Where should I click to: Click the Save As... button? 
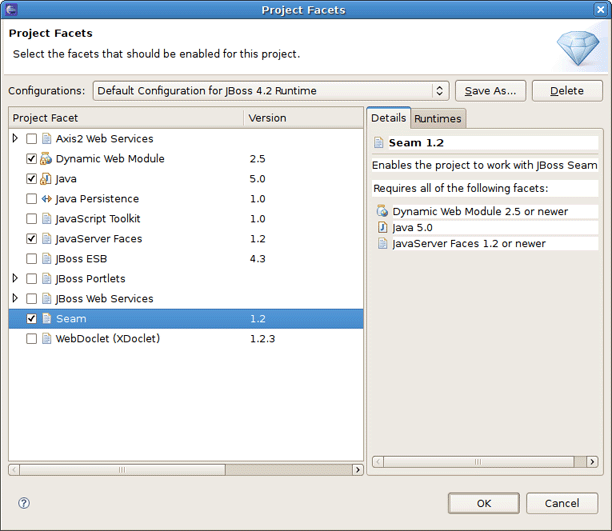click(490, 91)
